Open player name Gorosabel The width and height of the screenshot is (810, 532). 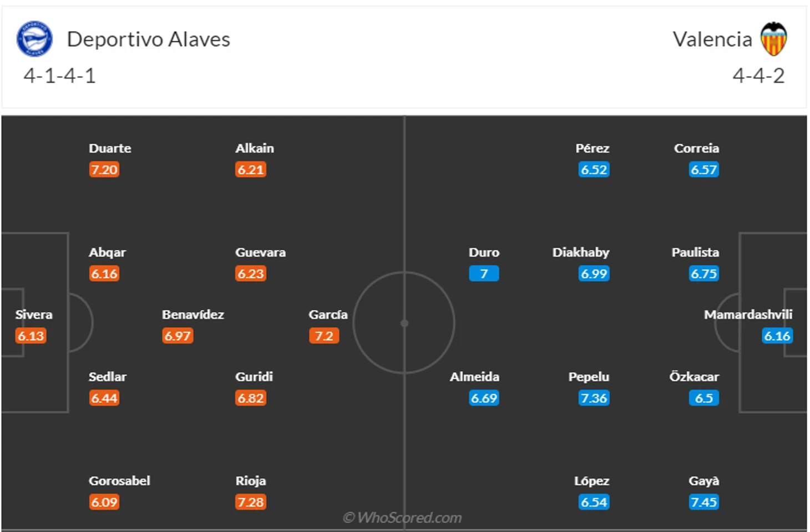[119, 481]
